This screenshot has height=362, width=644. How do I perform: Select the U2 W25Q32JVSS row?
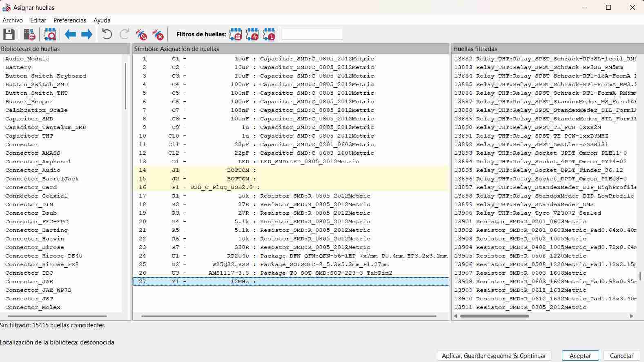[x=291, y=264]
